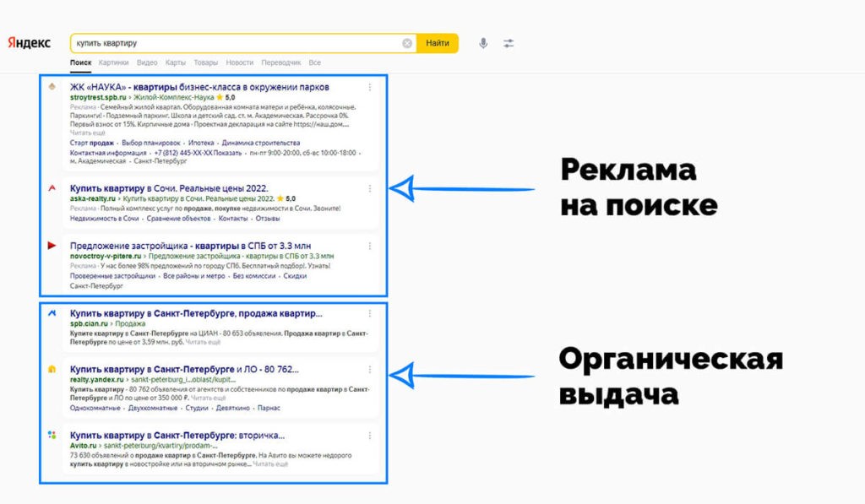Click the Найти search button

click(x=438, y=43)
